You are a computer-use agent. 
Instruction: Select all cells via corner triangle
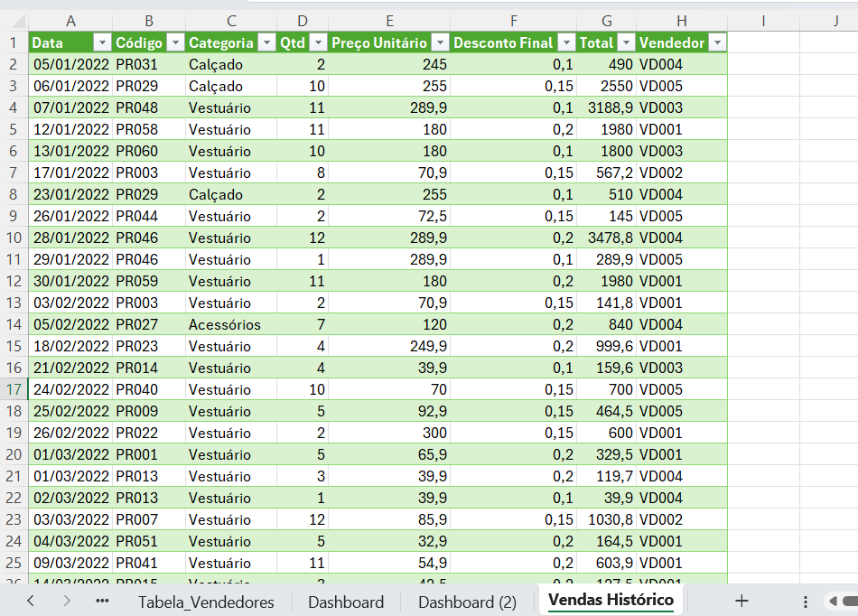click(x=17, y=22)
